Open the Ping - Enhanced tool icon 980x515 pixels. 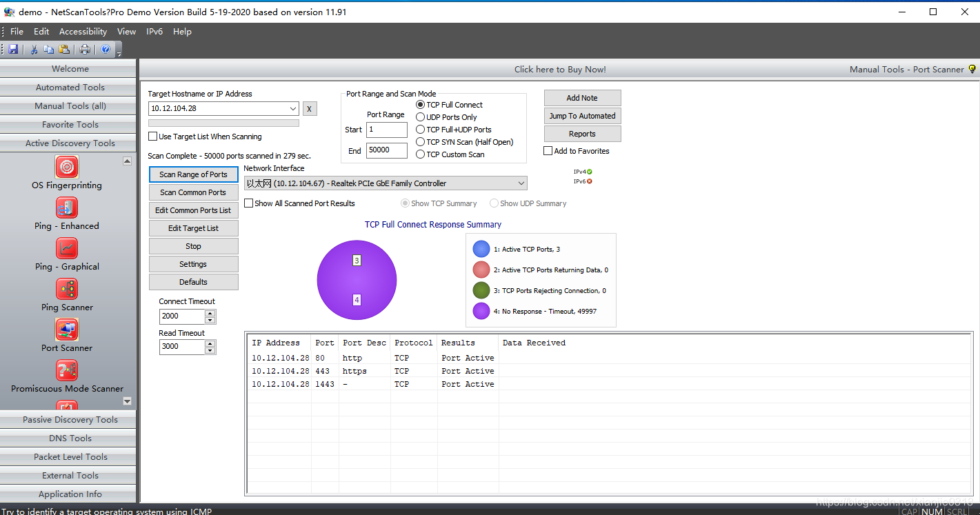click(67, 208)
